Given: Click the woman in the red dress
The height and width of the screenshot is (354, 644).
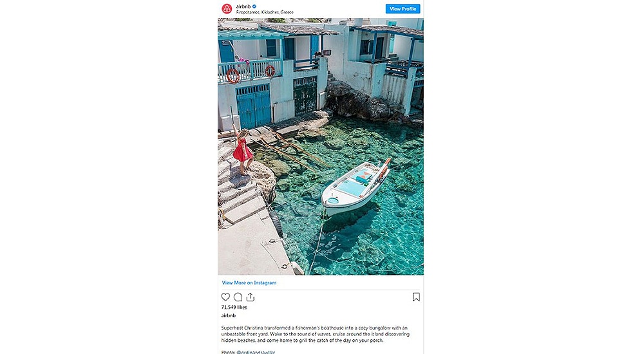Looking at the screenshot, I should [243, 150].
